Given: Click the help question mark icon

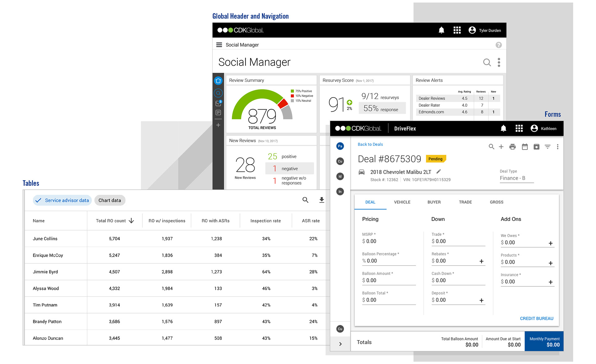Looking at the screenshot, I should (498, 45).
